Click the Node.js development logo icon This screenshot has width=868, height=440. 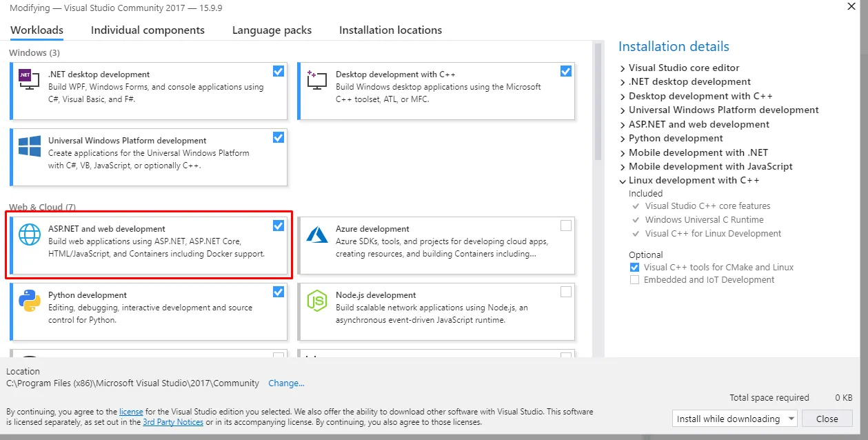[x=316, y=301]
